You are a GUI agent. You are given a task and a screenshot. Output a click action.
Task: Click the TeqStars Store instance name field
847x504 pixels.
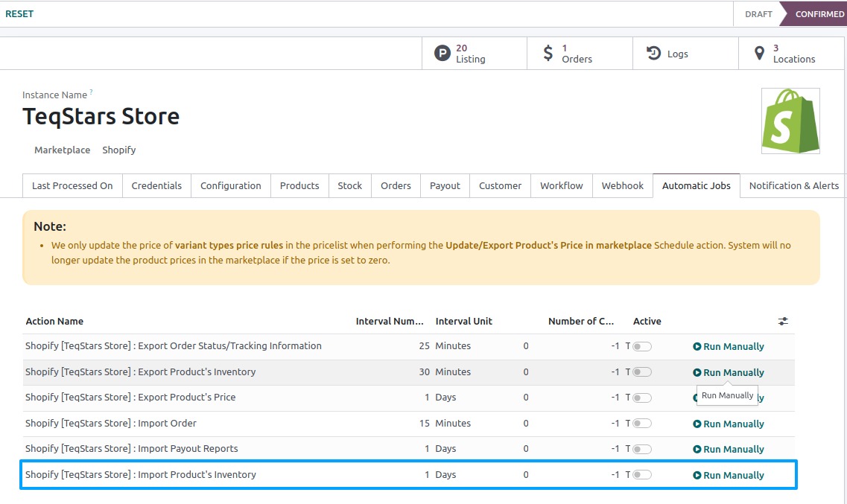click(101, 117)
